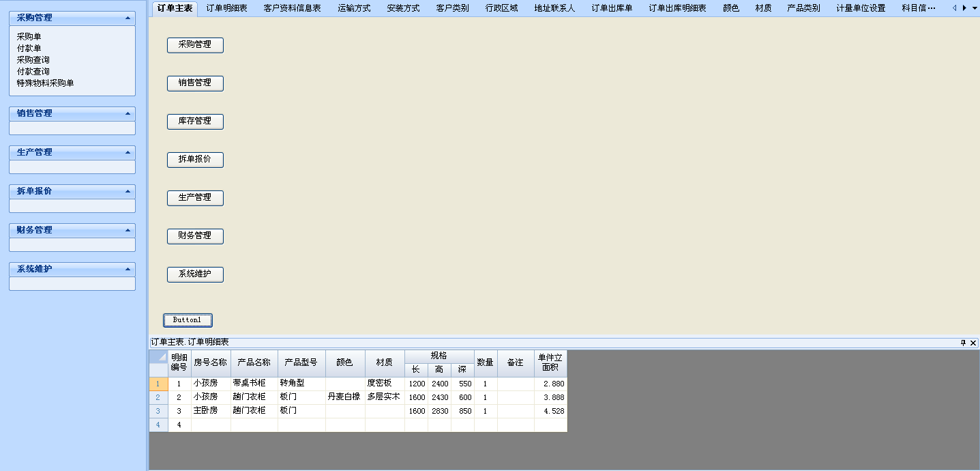Viewport: 980px width, 471px height.
Task: Select row header 2 in the grid
Action: (158, 397)
